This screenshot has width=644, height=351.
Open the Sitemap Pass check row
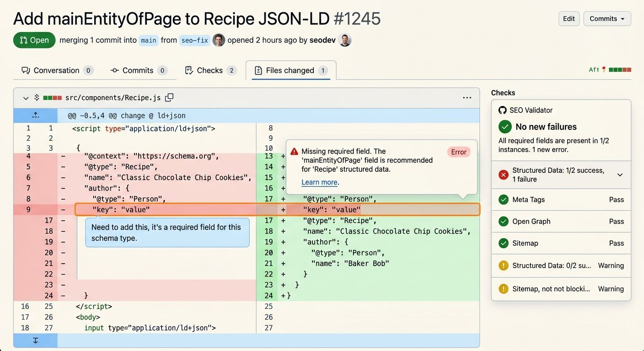(x=561, y=244)
